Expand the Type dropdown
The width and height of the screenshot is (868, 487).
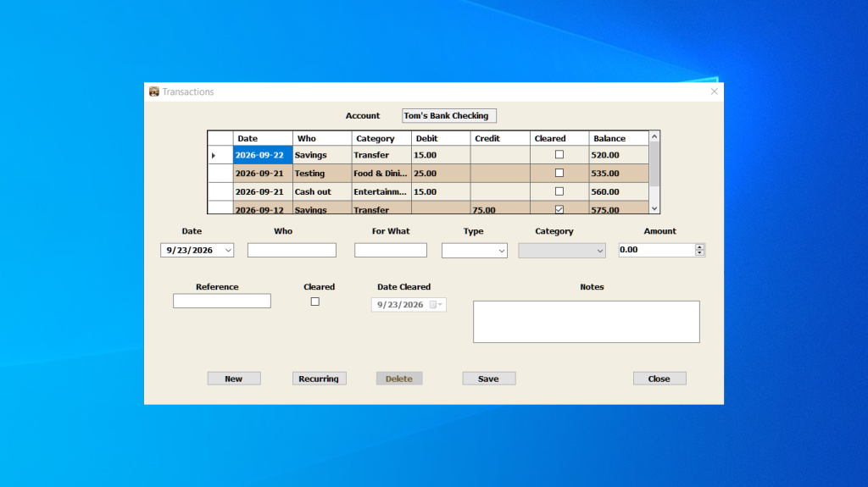[502, 251]
